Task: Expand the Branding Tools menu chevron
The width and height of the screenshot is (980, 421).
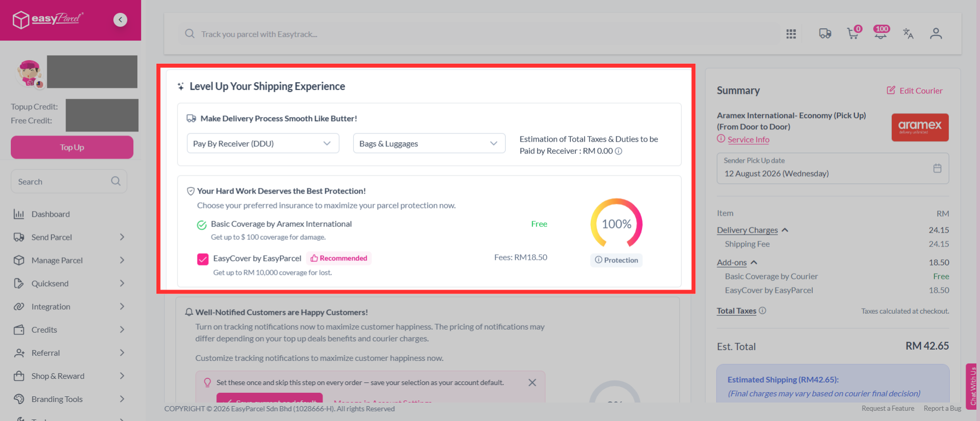Action: pyautogui.click(x=122, y=399)
